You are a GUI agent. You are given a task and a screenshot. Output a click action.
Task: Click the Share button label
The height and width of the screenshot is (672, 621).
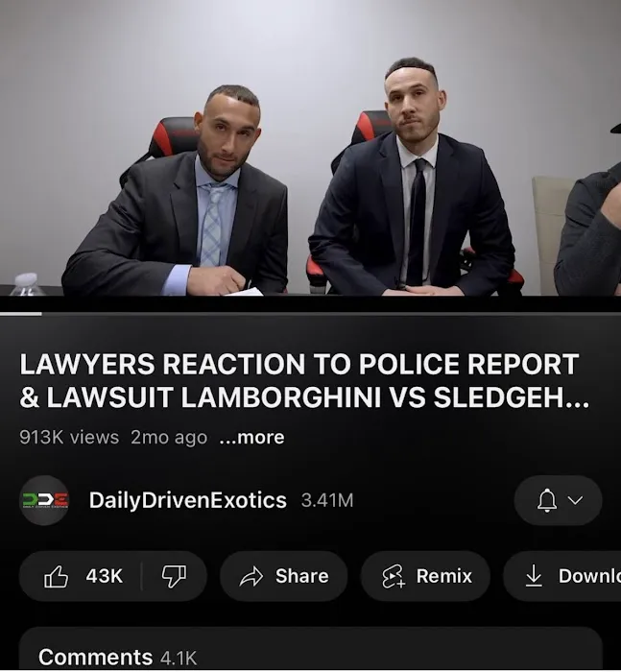coord(302,576)
